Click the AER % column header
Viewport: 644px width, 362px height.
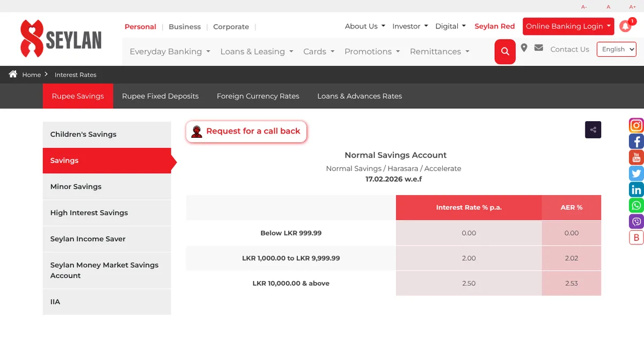(572, 208)
